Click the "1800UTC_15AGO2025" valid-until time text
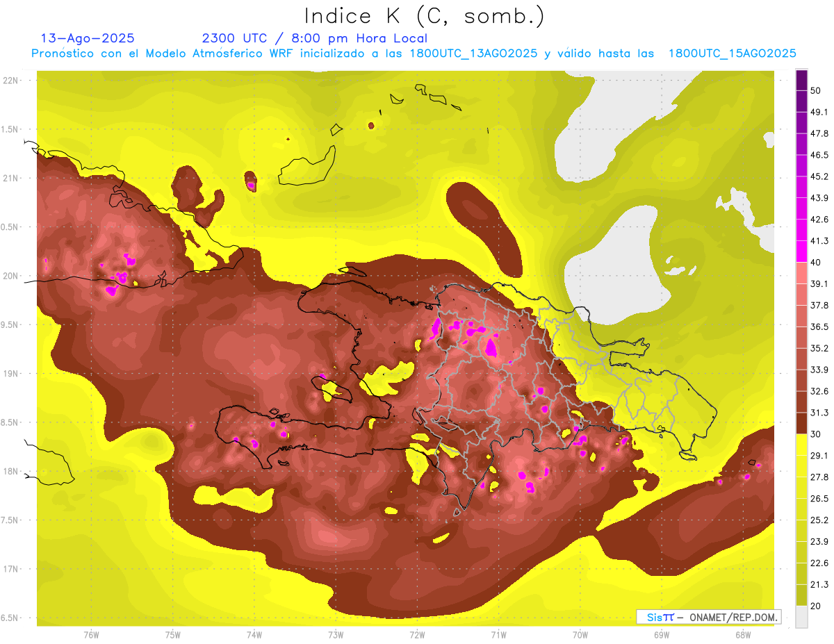The width and height of the screenshot is (834, 644). [732, 53]
